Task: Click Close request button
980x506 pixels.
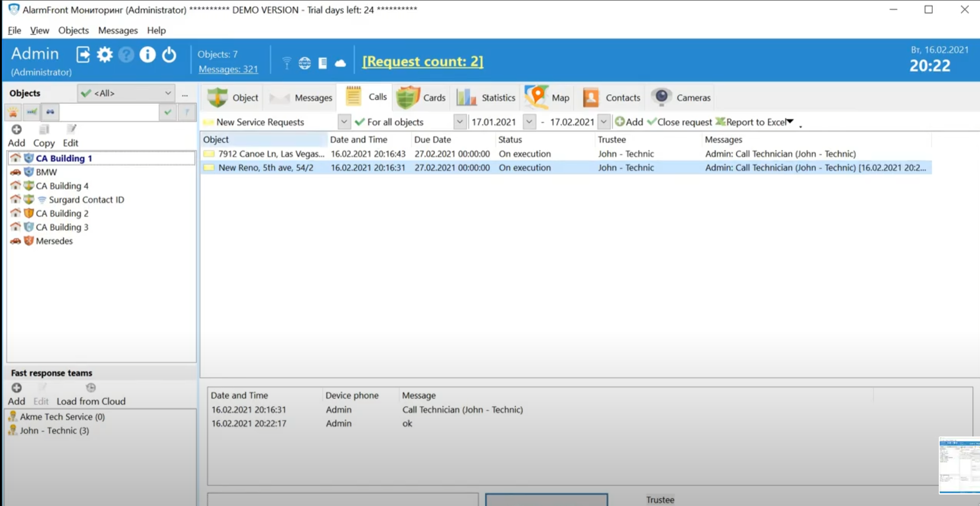Action: (x=680, y=122)
